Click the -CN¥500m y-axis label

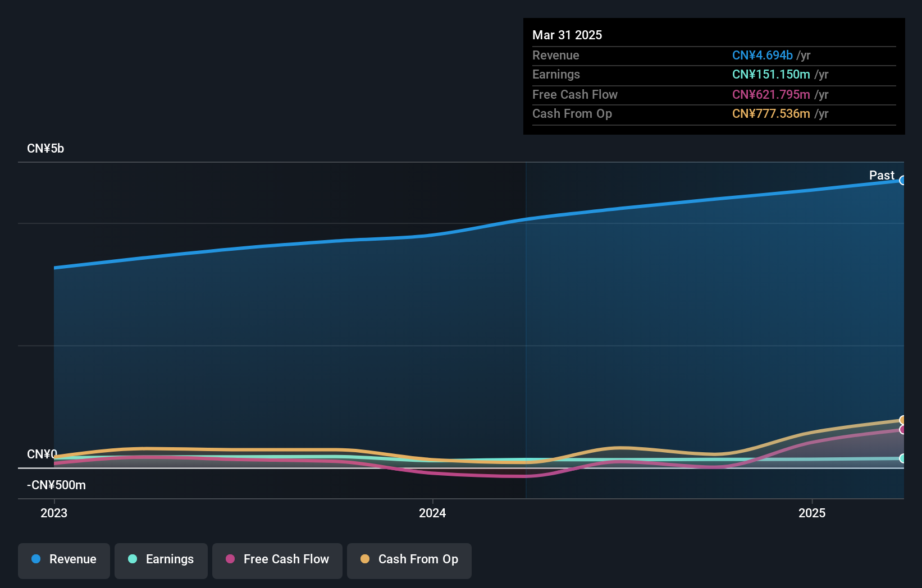[56, 485]
